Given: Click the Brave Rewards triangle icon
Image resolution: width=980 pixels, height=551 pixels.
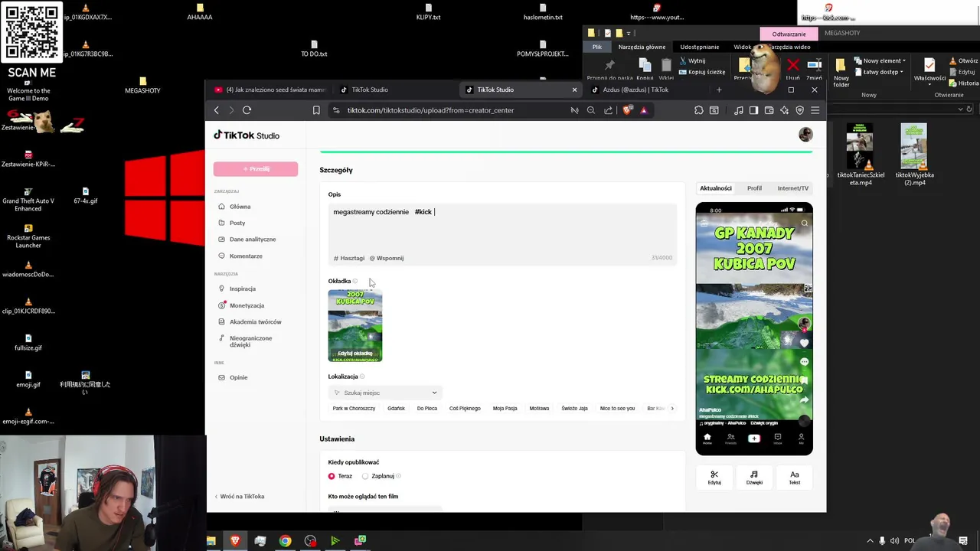Looking at the screenshot, I should pyautogui.click(x=644, y=110).
